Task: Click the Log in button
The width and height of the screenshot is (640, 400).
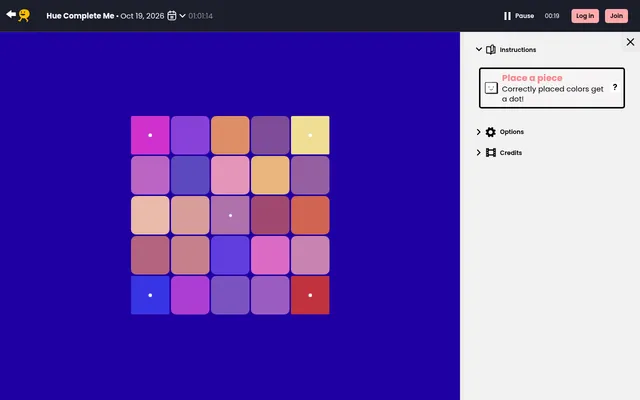Action: pyautogui.click(x=585, y=16)
